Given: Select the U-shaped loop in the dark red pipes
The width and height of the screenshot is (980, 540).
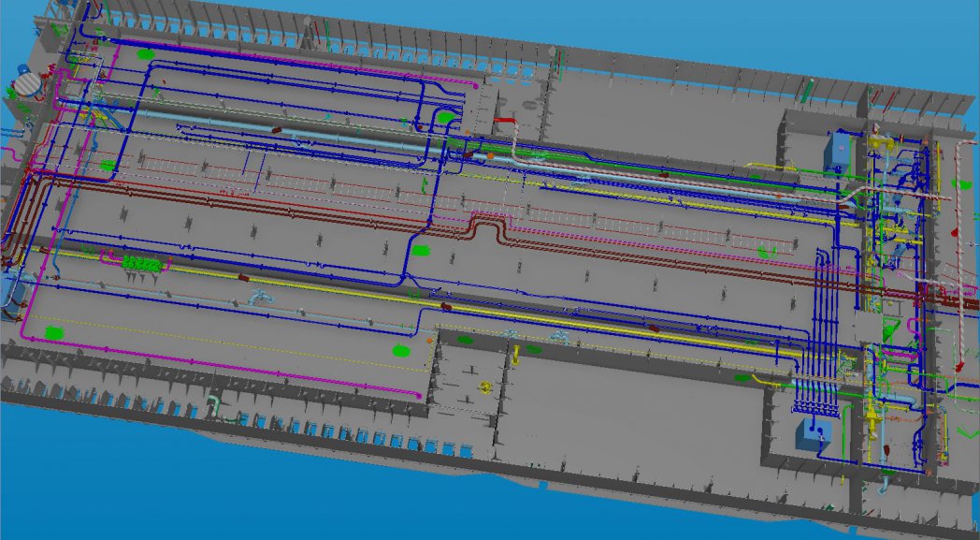Looking at the screenshot, I should (x=487, y=229).
